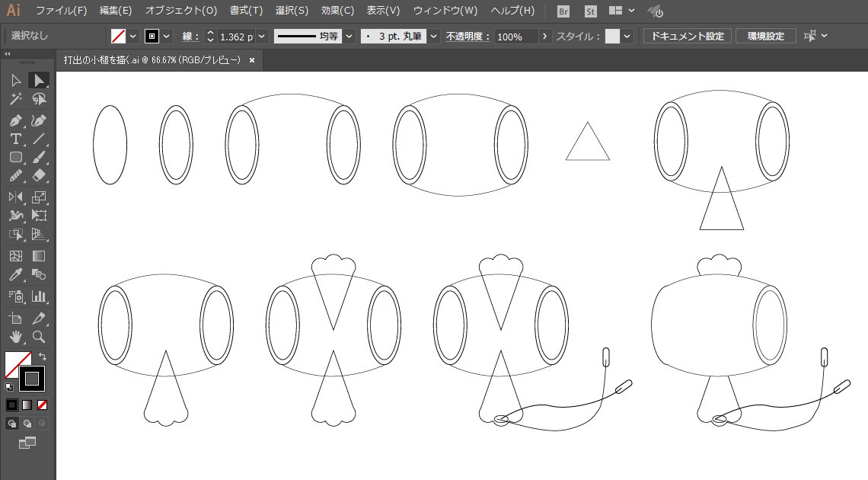Open the graphic style dropdown

pos(627,37)
